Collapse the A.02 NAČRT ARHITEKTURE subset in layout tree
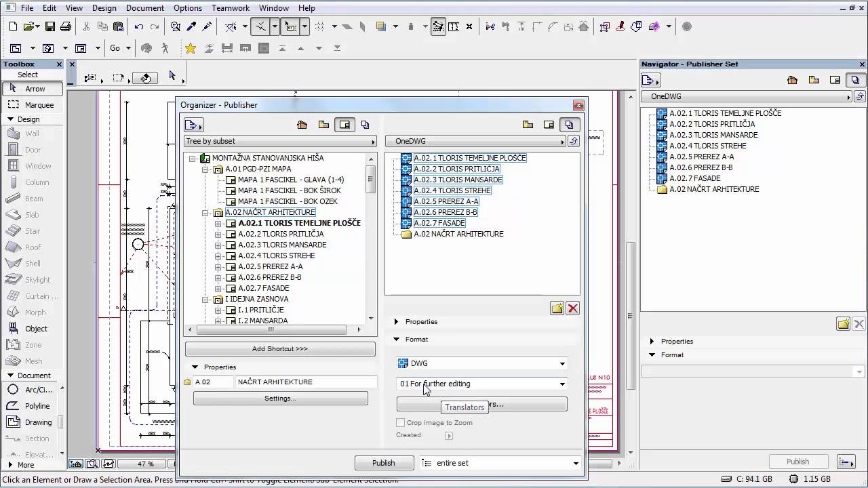 (x=205, y=212)
